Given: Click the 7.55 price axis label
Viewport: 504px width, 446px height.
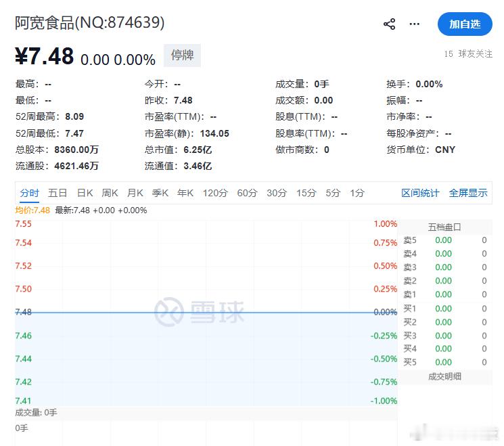Looking at the screenshot, I should [x=24, y=224].
